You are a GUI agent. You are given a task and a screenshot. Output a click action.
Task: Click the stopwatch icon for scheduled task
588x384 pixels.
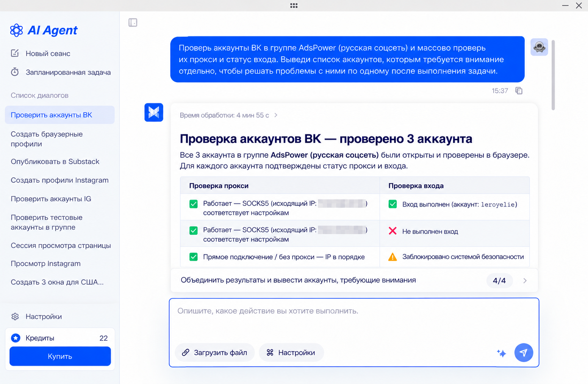click(x=15, y=72)
